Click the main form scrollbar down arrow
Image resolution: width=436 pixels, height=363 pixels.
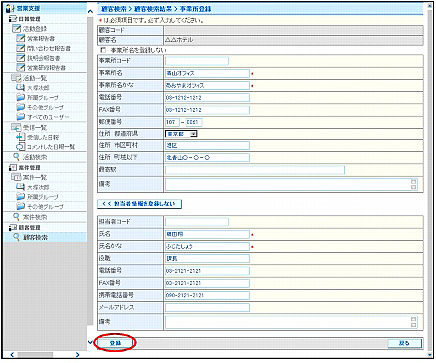point(430,354)
